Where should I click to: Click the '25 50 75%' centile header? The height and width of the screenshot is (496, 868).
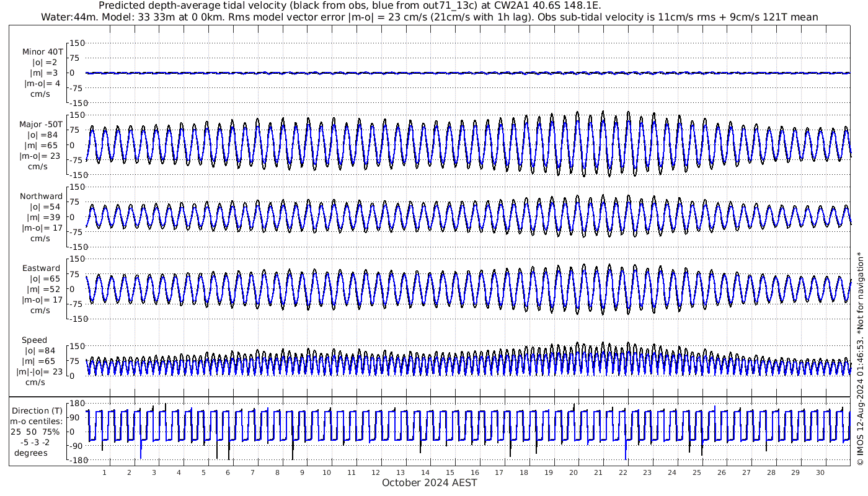pos(35,431)
